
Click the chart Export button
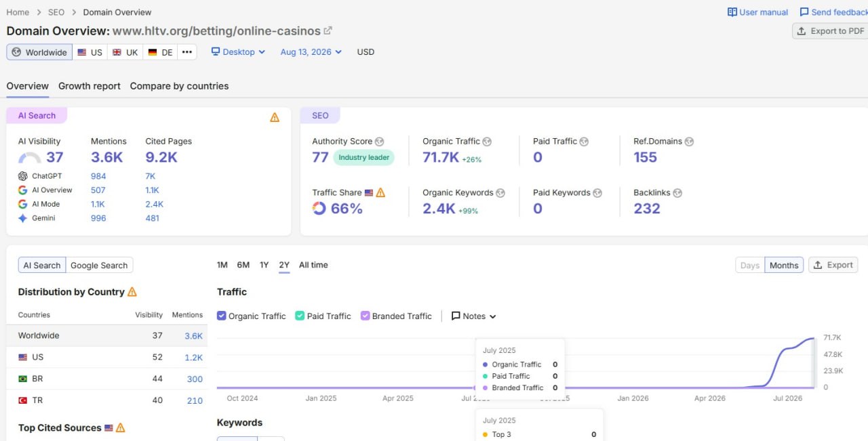(833, 265)
